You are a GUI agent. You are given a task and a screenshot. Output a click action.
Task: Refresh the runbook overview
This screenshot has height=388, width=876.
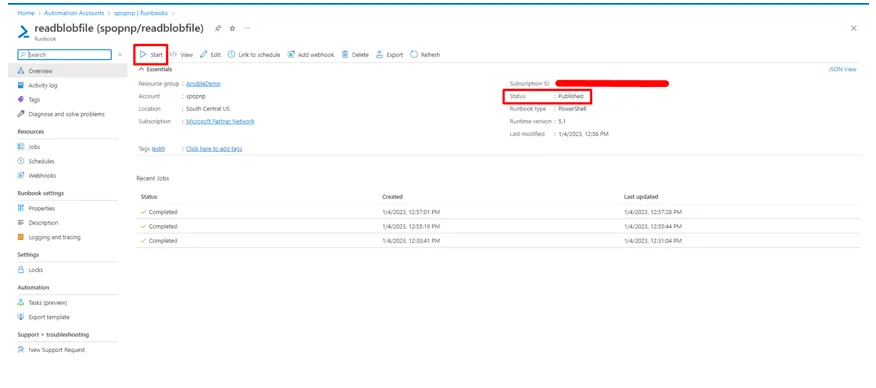[x=425, y=55]
